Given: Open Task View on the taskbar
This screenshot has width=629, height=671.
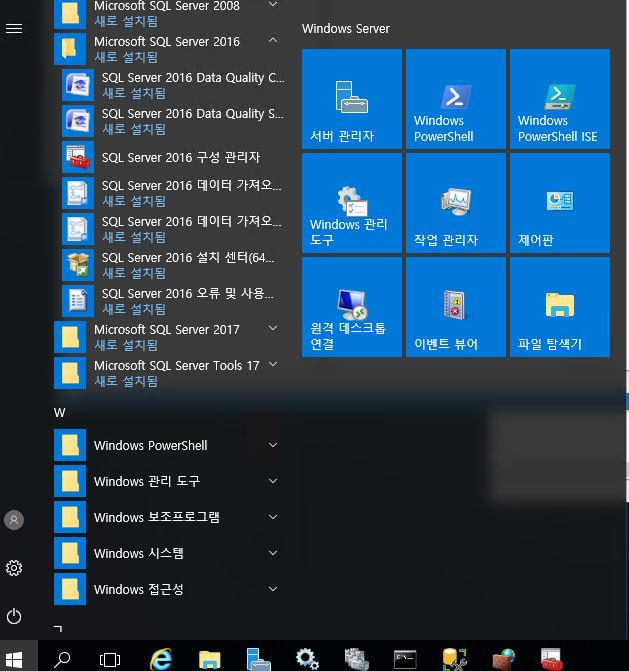Looking at the screenshot, I should (110, 659).
